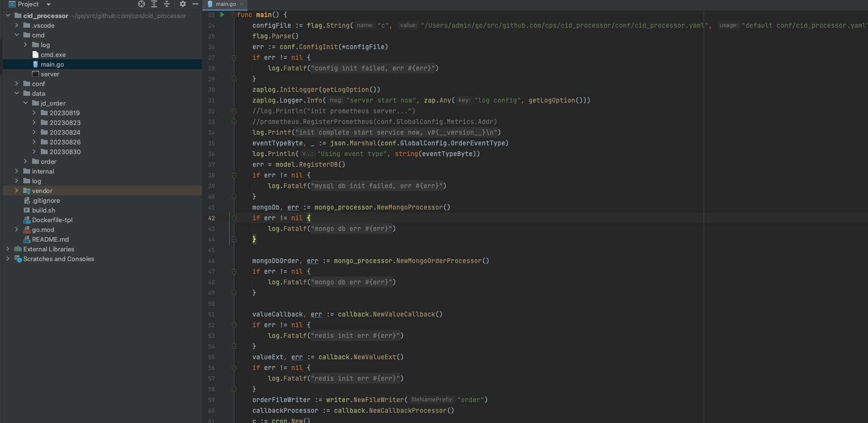
Task: Fold the if block at line 27
Action: pos(234,57)
